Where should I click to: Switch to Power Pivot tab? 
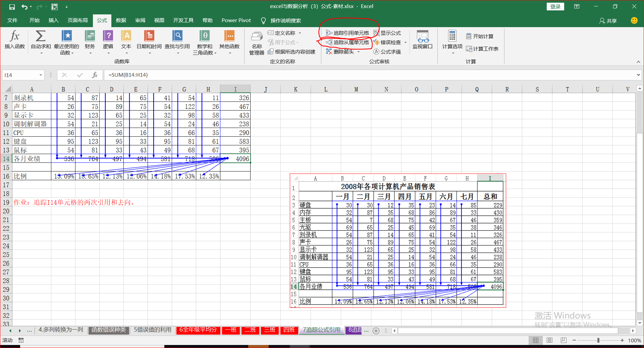tap(236, 20)
